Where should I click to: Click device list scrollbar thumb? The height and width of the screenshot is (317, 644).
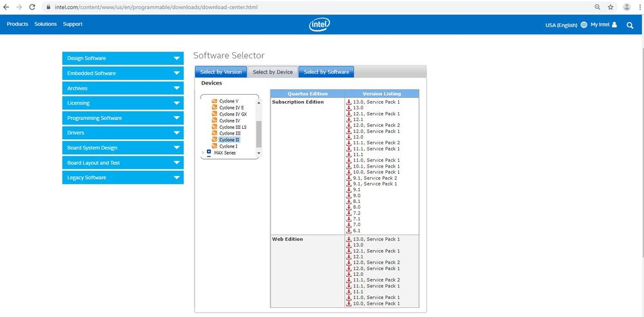[x=259, y=134]
